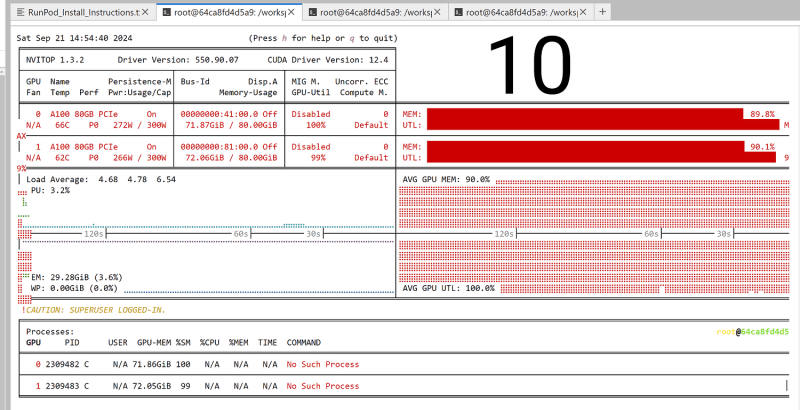Click GPU 1 power '266W / 300W'

pos(142,158)
